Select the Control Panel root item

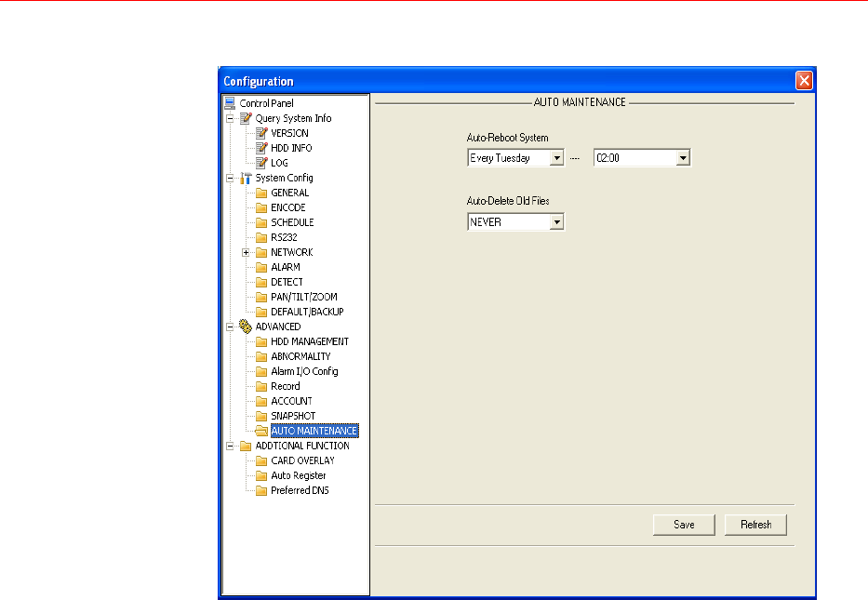click(266, 103)
